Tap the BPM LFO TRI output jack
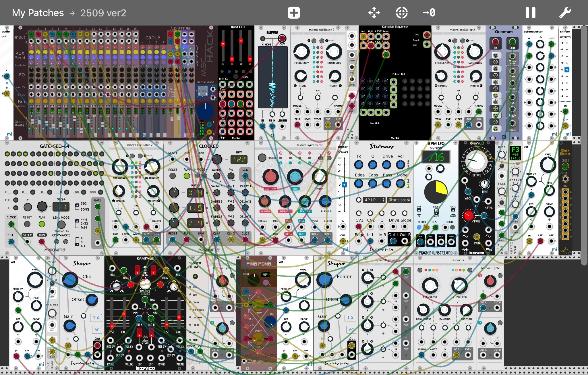Image resolution: width=588 pixels, height=375 pixels. pos(430,242)
